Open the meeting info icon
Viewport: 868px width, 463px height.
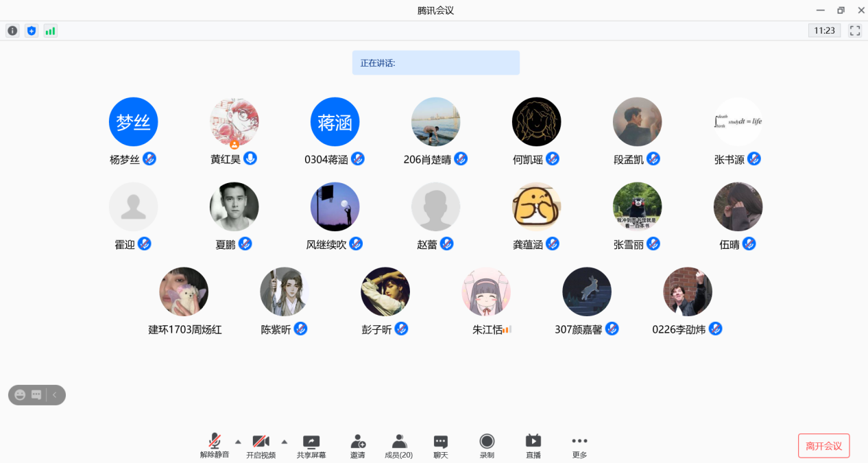[x=12, y=31]
